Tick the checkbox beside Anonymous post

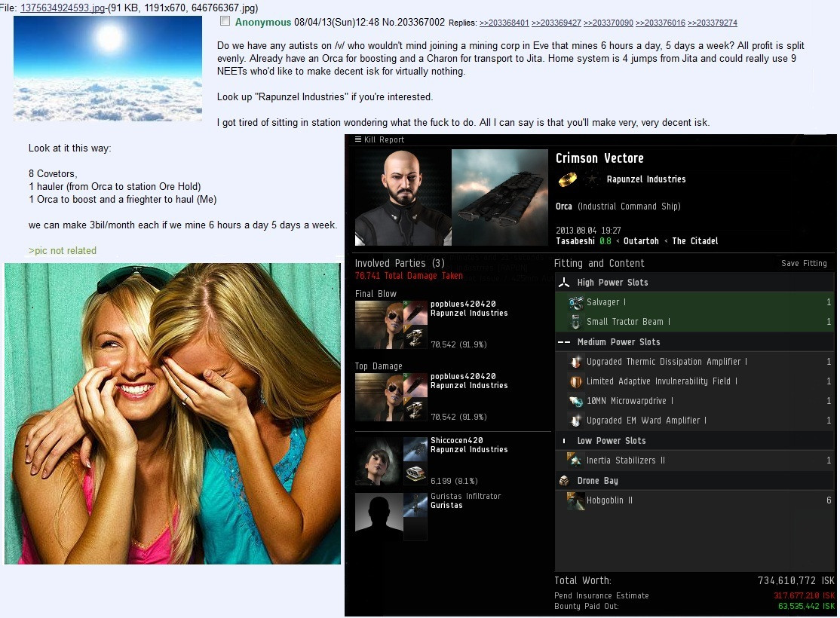225,21
